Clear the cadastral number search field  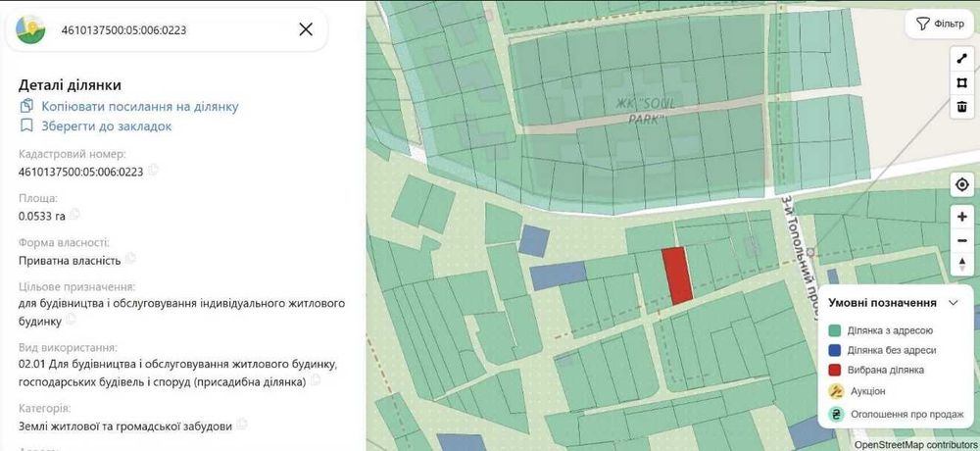(x=306, y=29)
